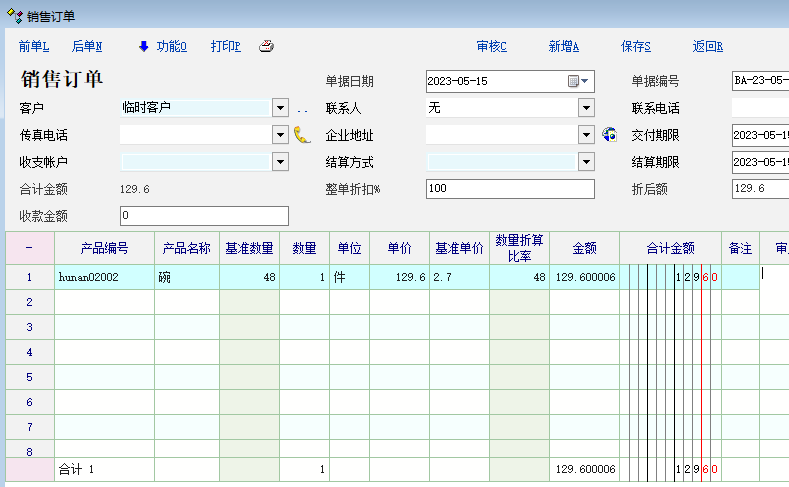Viewport: 789px width, 487px height.
Task: Open the 收支帐户 dropdown arrow
Action: coord(280,162)
